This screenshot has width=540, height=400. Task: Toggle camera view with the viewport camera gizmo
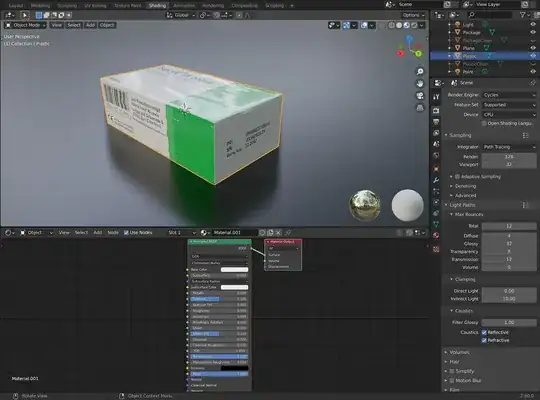420,96
